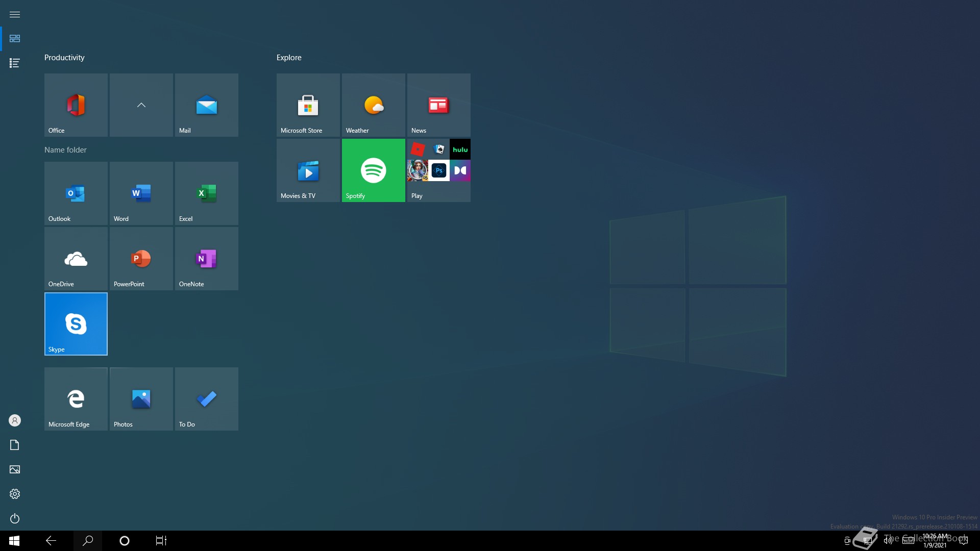The width and height of the screenshot is (980, 551).
Task: Click the Meet Now tray icon
Action: 847,541
